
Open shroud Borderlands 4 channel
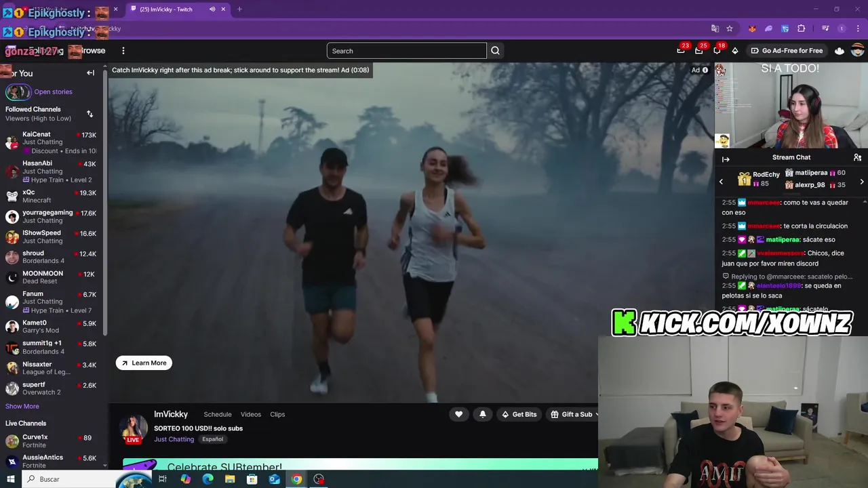coord(52,258)
